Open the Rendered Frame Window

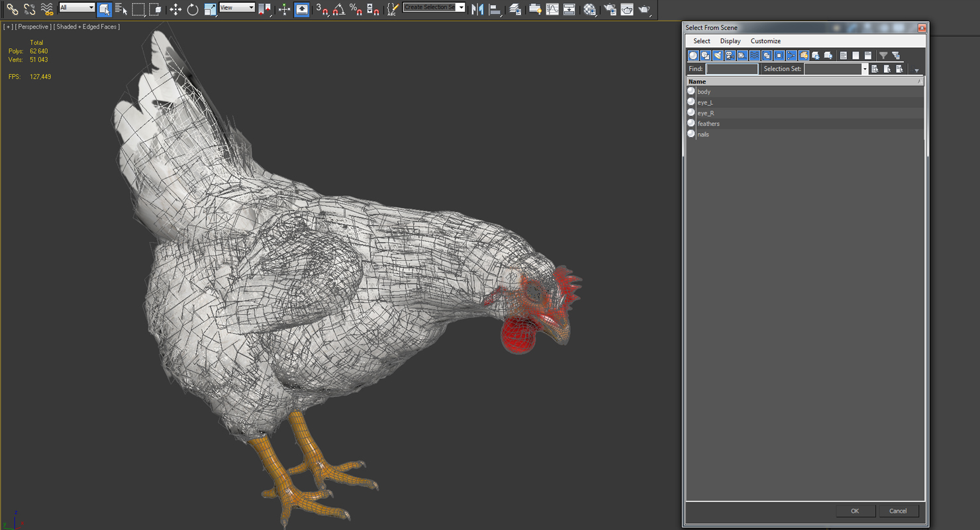pyautogui.click(x=627, y=9)
